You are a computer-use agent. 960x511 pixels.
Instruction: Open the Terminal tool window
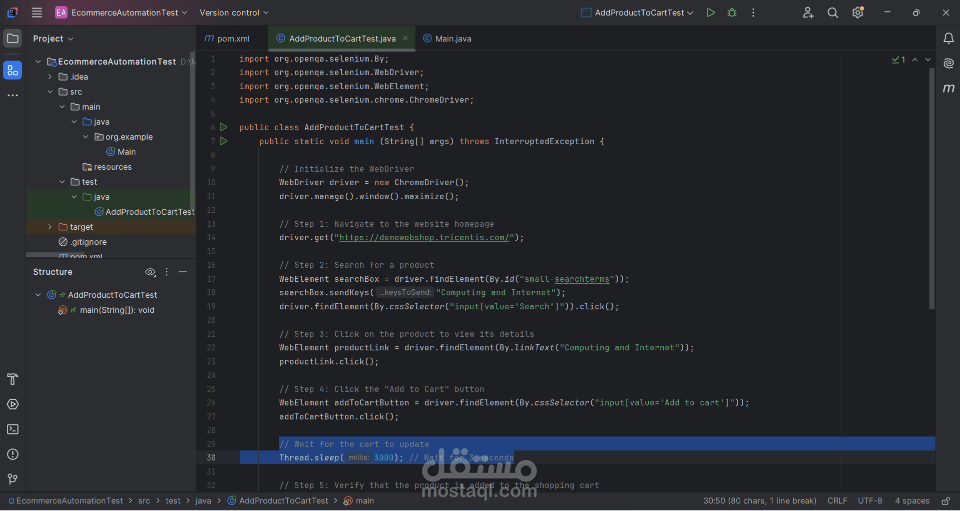pyautogui.click(x=12, y=429)
